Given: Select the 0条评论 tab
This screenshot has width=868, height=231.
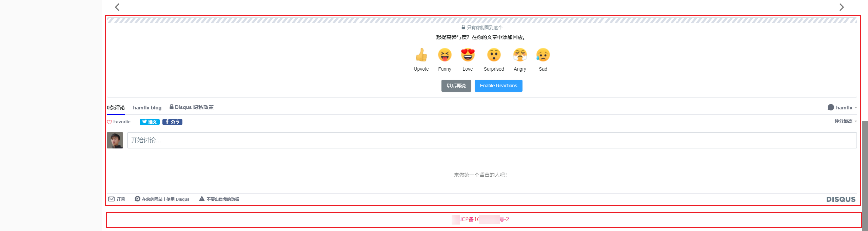Looking at the screenshot, I should tap(116, 108).
